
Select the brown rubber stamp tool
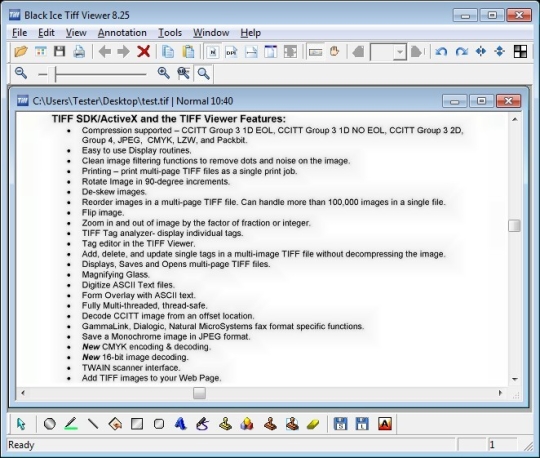pyautogui.click(x=270, y=424)
